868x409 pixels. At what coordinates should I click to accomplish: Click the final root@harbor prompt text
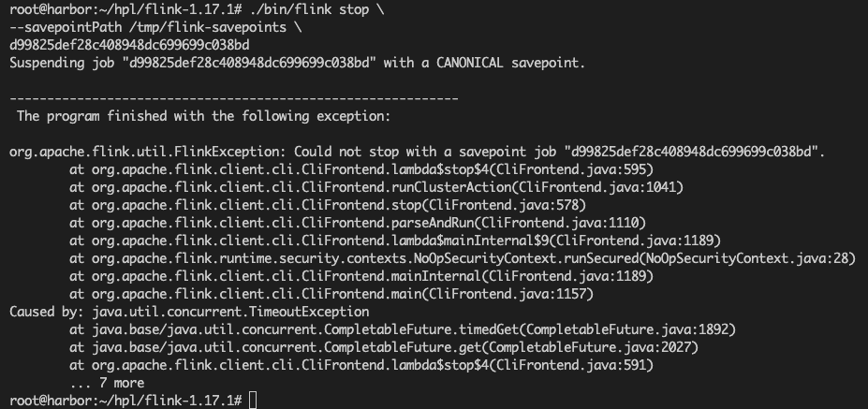click(125, 401)
